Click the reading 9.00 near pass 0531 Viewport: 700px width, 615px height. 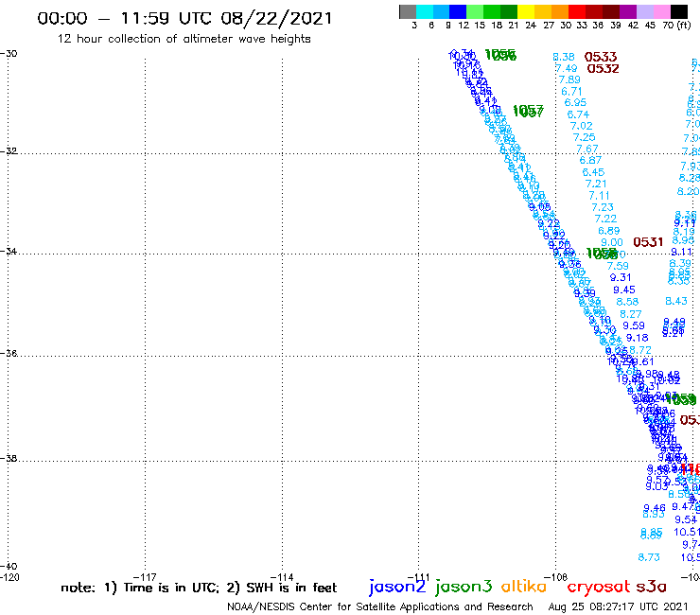(612, 242)
